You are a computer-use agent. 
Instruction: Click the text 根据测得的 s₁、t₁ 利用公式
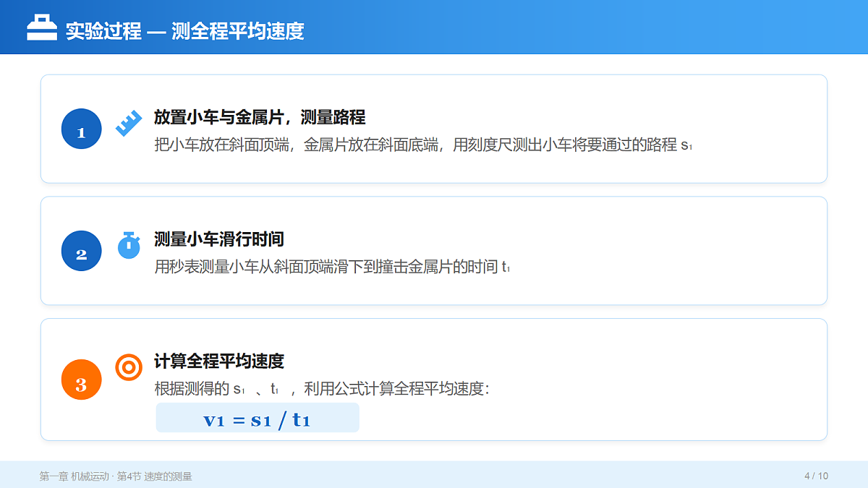323,389
